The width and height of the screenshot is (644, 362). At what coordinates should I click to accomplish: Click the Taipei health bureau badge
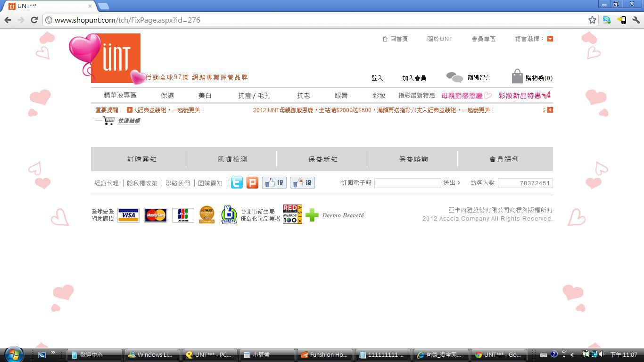tap(229, 214)
